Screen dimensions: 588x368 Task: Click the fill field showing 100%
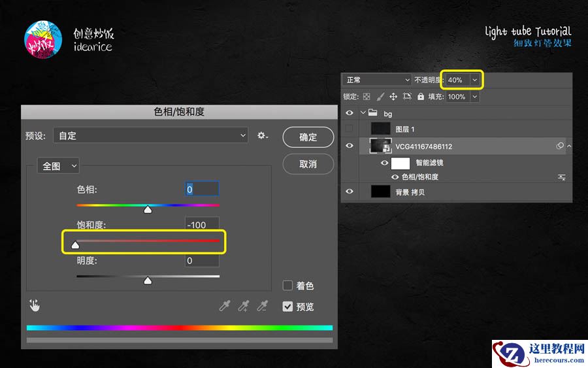tap(458, 97)
